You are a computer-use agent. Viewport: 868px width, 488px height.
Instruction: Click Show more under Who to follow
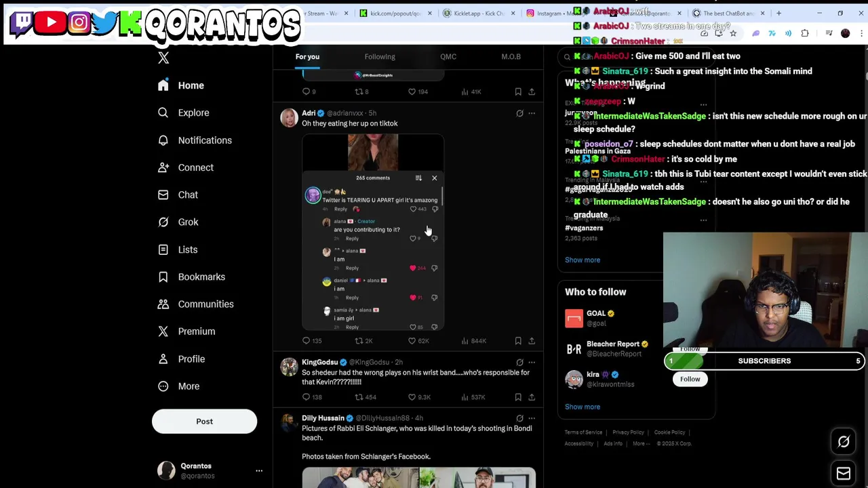(x=583, y=407)
